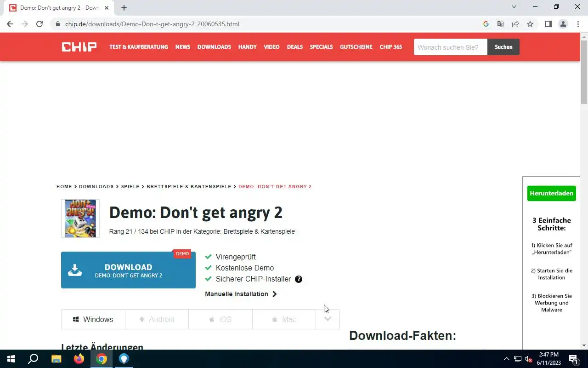Image resolution: width=588 pixels, height=368 pixels.
Task: Select the Mac platform tab
Action: (x=284, y=319)
